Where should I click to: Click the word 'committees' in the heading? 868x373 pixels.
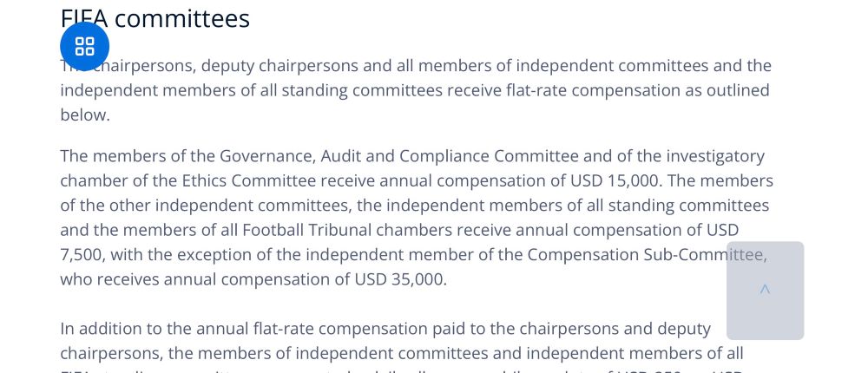[x=181, y=18]
